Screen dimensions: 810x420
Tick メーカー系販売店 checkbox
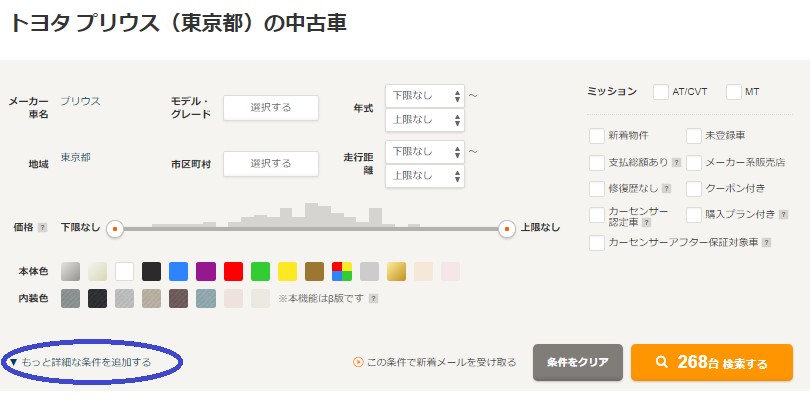point(694,163)
